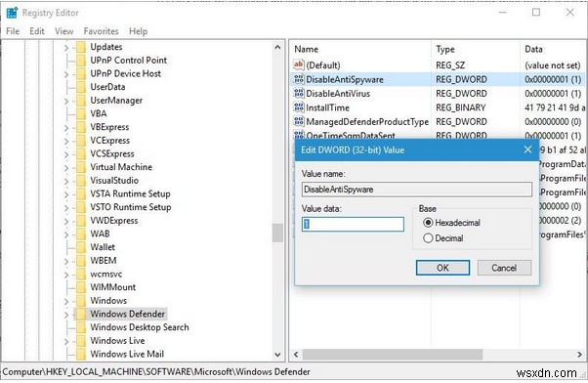Open the Edit menu
The width and height of the screenshot is (588, 383).
click(37, 31)
